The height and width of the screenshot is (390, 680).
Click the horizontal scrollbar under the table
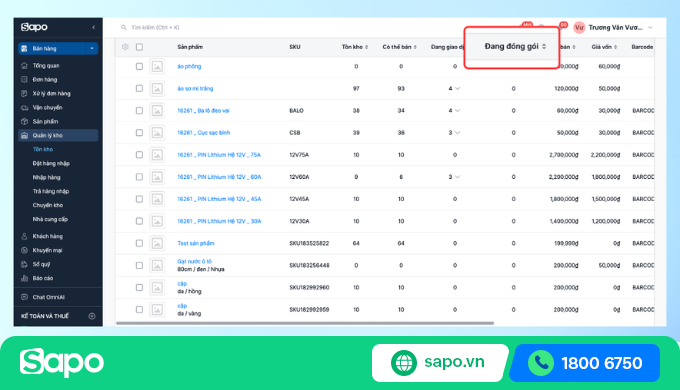coord(305,323)
